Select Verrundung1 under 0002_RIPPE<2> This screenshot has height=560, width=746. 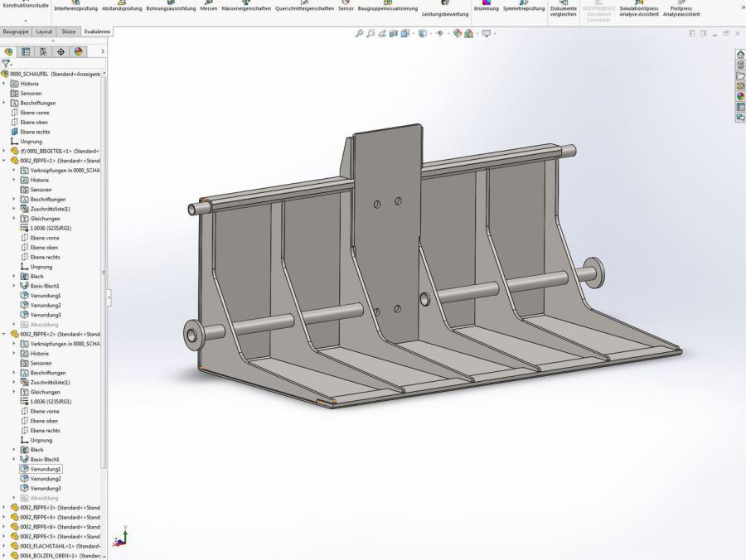pos(41,469)
